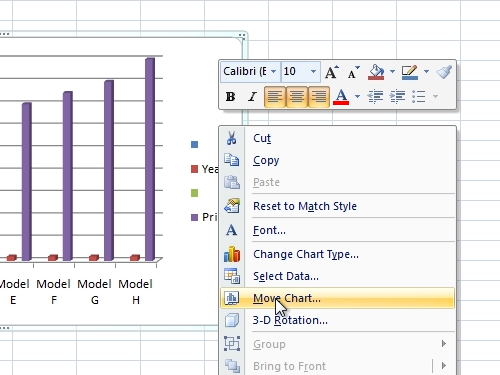Apply red font color
The height and width of the screenshot is (375, 500).
(x=341, y=97)
